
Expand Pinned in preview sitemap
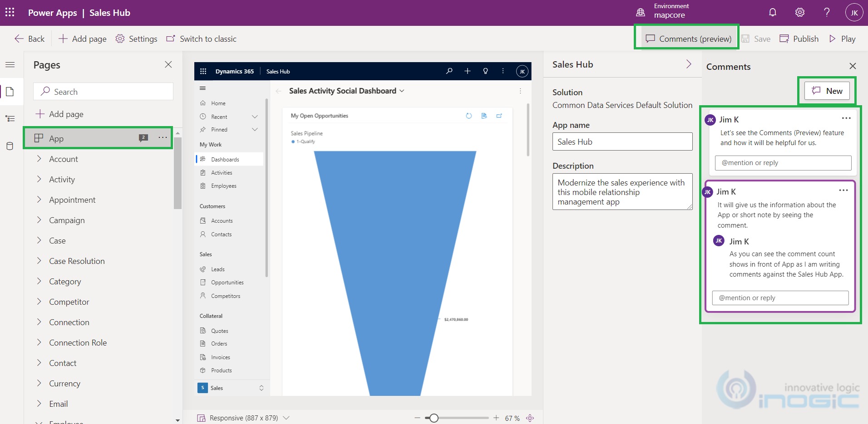[x=255, y=129]
